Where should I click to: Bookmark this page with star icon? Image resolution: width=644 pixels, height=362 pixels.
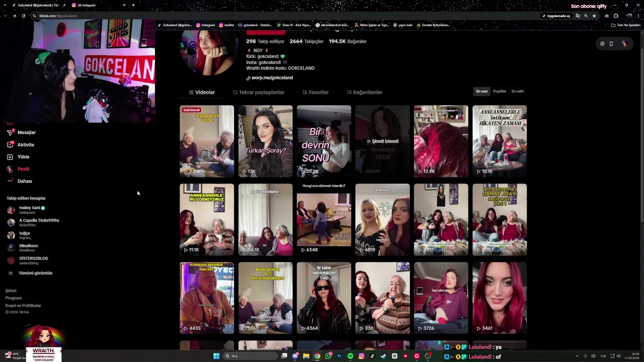pos(594,16)
